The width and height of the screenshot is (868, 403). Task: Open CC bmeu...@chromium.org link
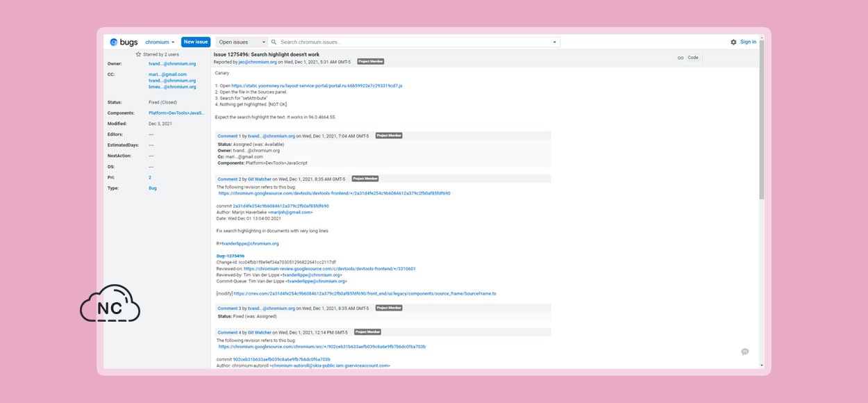point(172,87)
